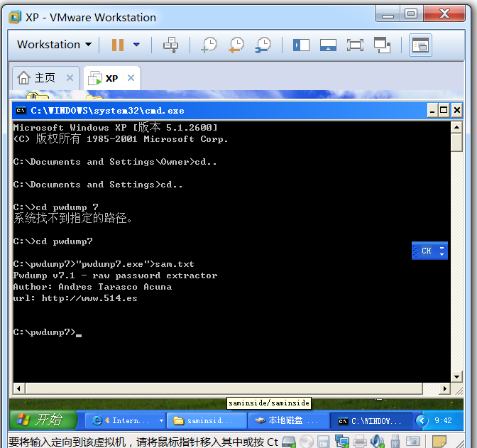The image size is (477, 448).
Task: Click the cmd scroll-down arrow
Action: point(456,377)
